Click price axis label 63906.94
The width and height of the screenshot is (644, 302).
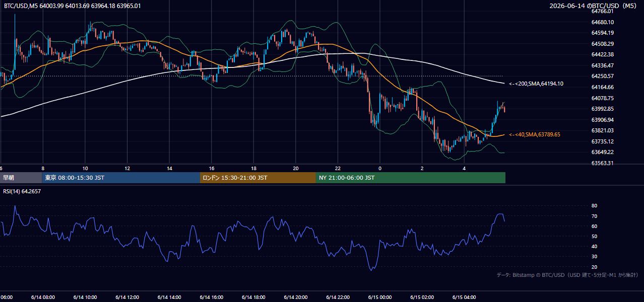pyautogui.click(x=602, y=120)
